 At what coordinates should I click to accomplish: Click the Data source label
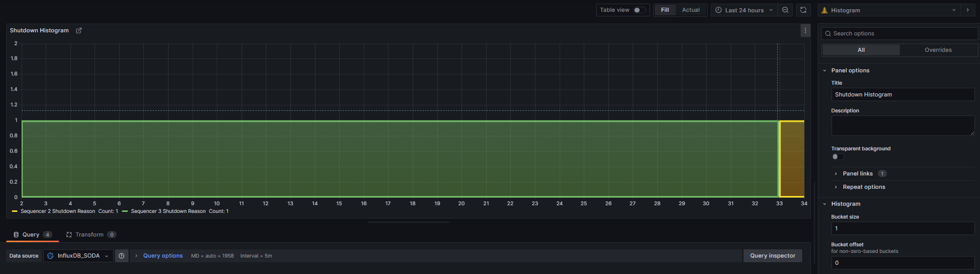(24, 256)
